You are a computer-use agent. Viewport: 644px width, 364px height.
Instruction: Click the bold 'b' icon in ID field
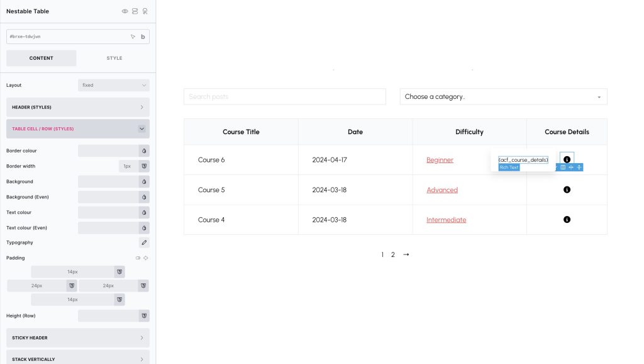143,37
